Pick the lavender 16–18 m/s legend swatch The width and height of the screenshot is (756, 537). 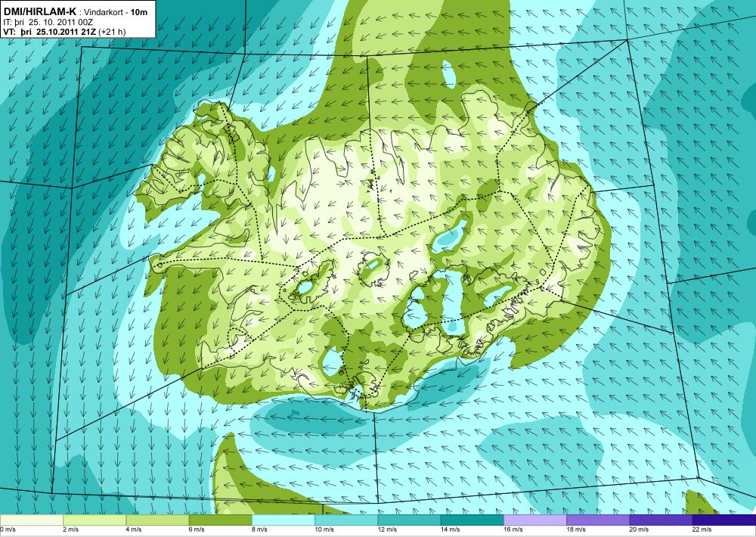pyautogui.click(x=535, y=520)
